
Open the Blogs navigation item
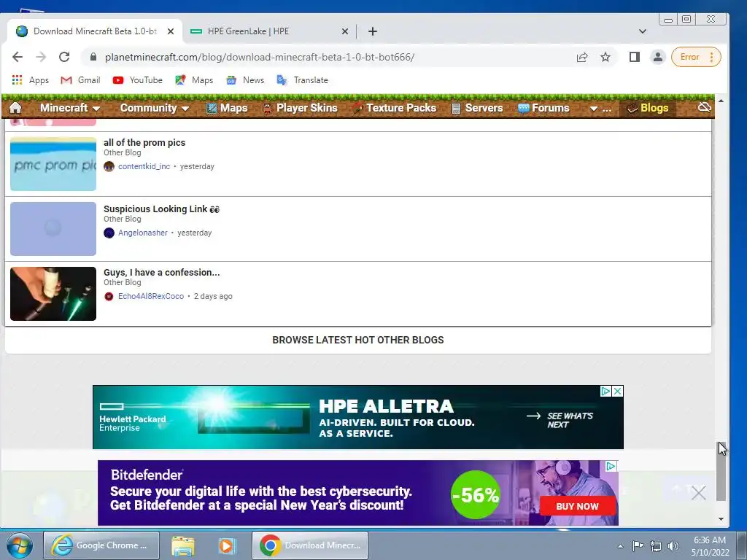click(648, 108)
